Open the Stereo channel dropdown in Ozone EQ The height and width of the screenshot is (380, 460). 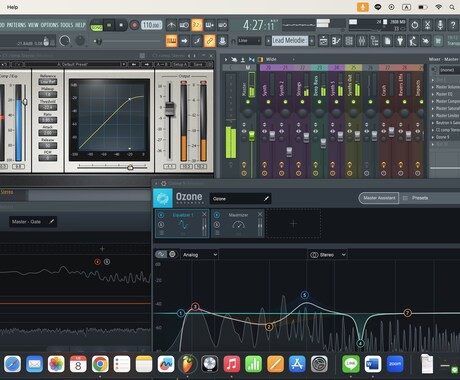[327, 255]
